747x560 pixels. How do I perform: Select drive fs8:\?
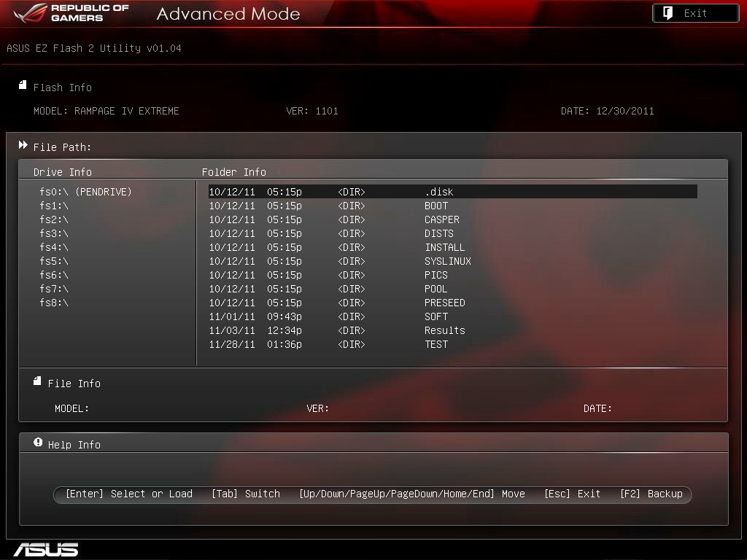[54, 303]
